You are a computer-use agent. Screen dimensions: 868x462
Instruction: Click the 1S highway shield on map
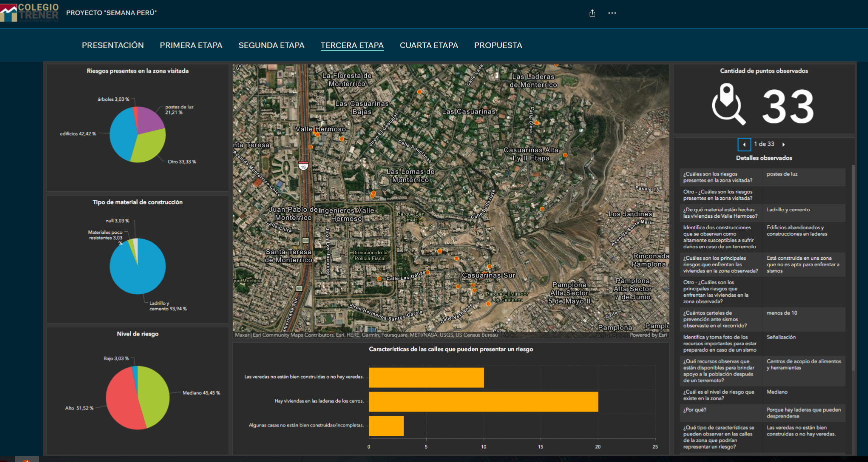click(x=303, y=166)
